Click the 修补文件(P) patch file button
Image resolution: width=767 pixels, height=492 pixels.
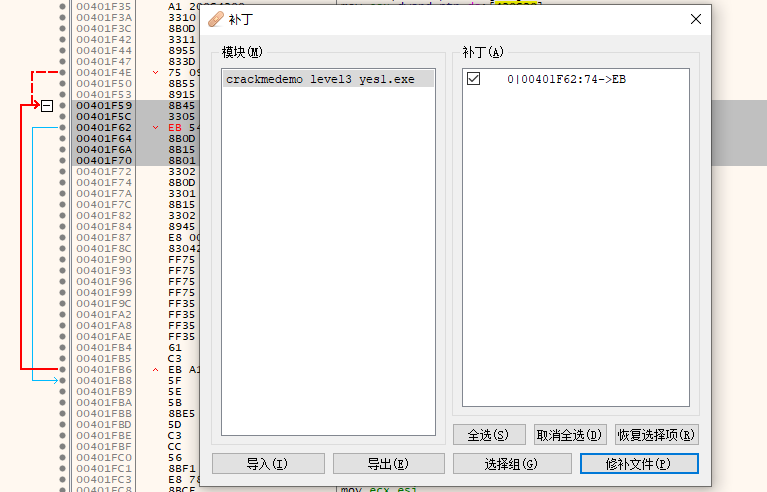click(639, 464)
